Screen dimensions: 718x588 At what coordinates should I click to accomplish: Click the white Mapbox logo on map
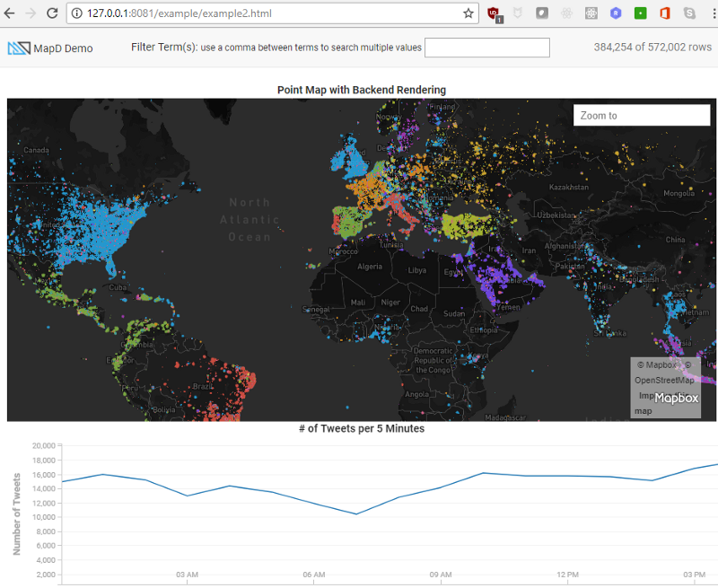676,398
